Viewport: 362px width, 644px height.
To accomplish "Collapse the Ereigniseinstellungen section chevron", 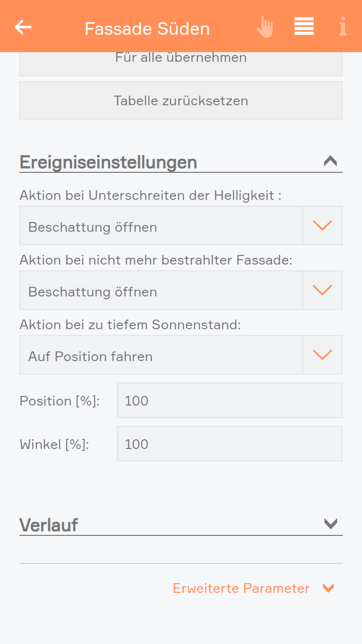I will pos(331,161).
